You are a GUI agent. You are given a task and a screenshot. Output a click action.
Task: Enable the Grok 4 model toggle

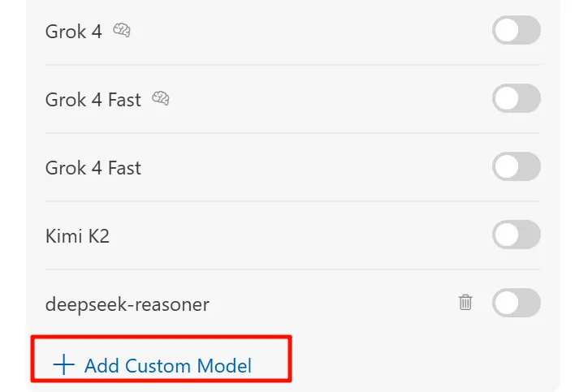[x=516, y=31]
